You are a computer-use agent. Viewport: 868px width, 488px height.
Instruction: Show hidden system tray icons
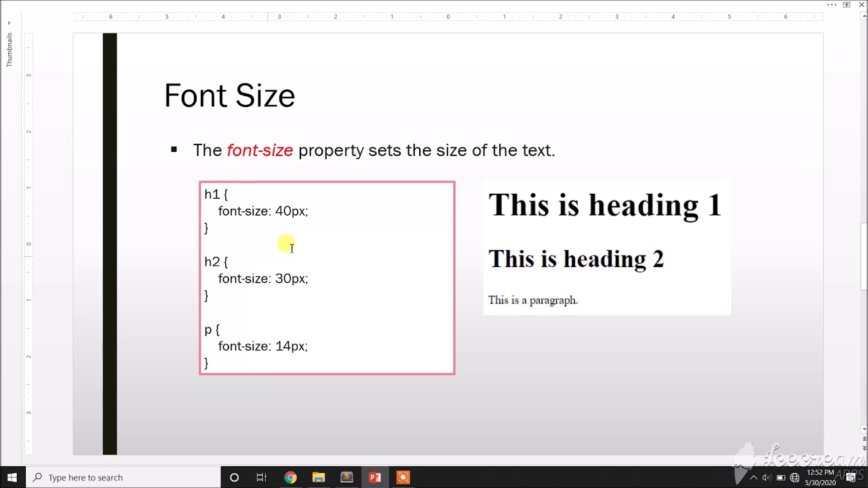[753, 477]
